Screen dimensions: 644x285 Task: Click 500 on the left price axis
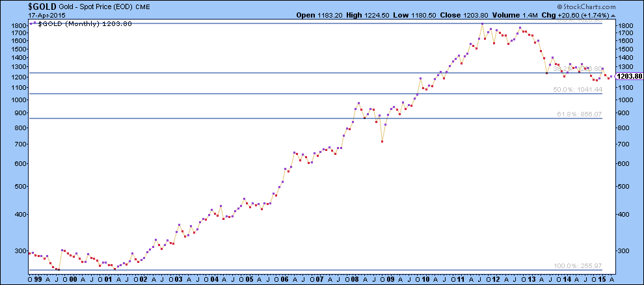[22, 187]
